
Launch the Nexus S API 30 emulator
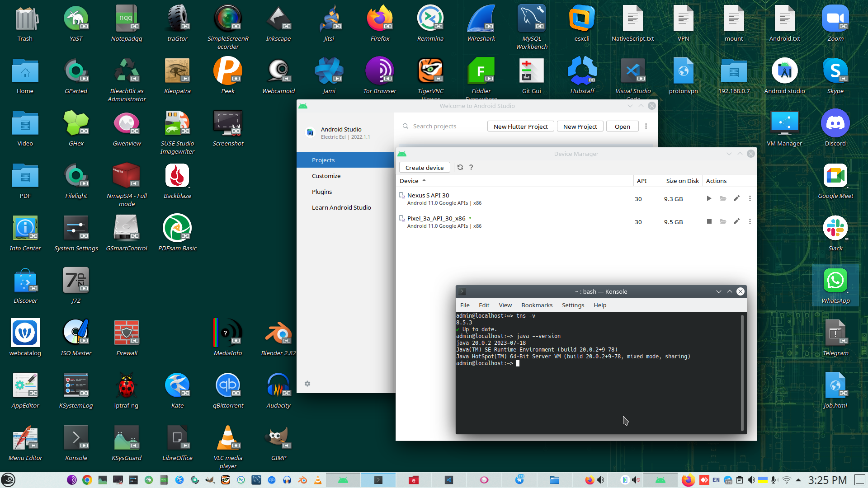click(x=709, y=199)
